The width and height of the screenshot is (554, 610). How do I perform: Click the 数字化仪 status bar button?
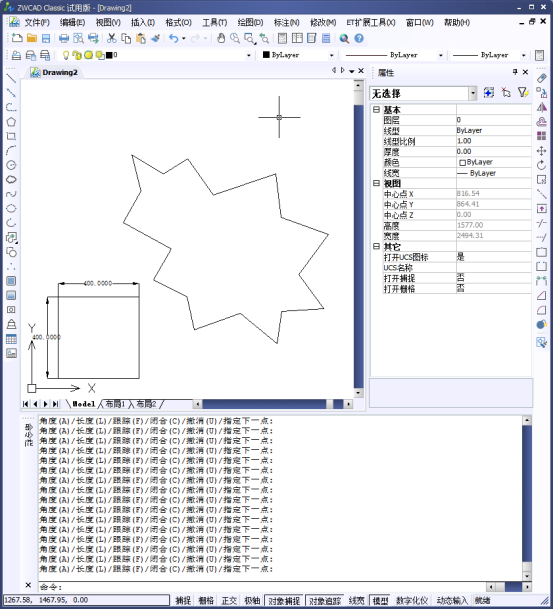coord(412,600)
